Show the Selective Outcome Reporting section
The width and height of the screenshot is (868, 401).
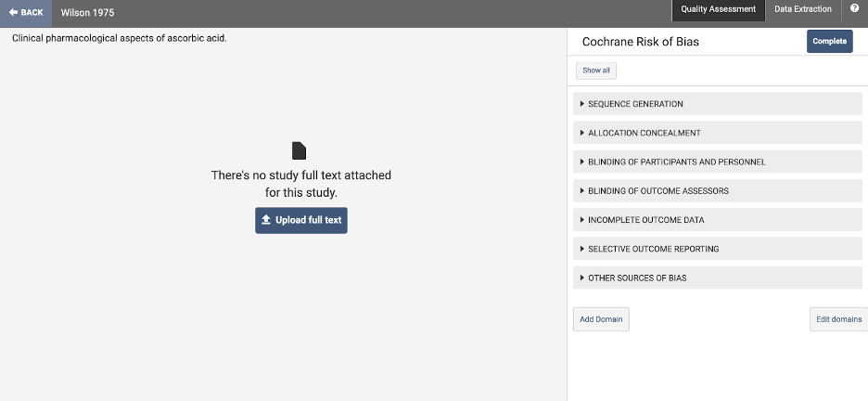tap(653, 249)
